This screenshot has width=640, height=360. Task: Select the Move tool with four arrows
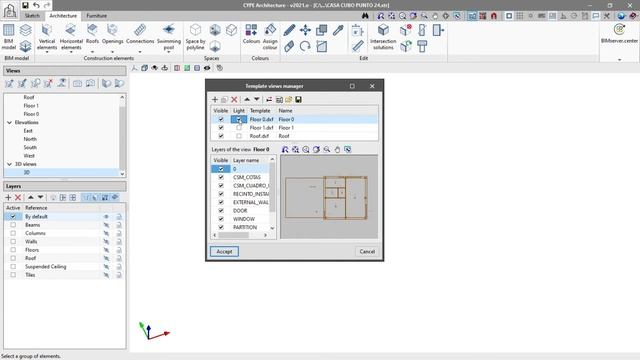pyautogui.click(x=305, y=30)
